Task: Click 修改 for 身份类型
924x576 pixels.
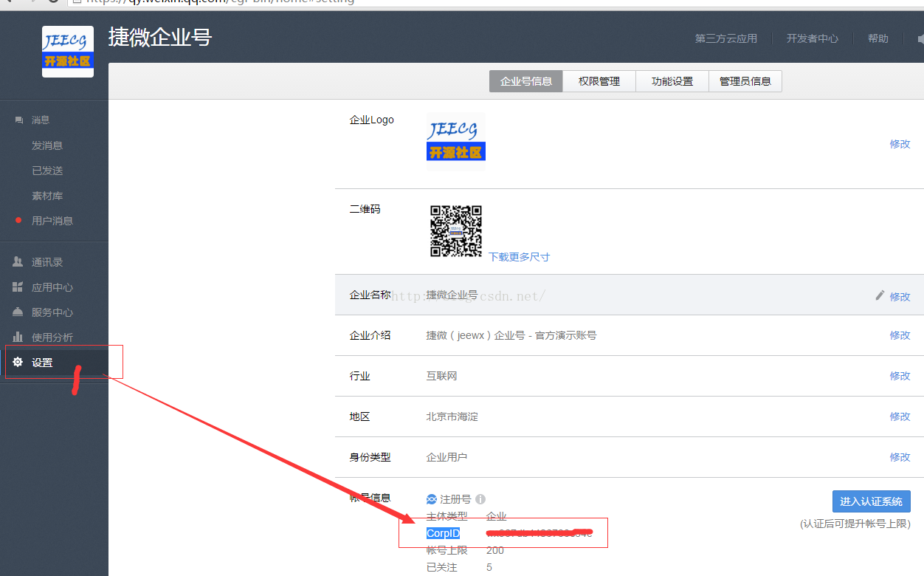Action: pos(900,457)
